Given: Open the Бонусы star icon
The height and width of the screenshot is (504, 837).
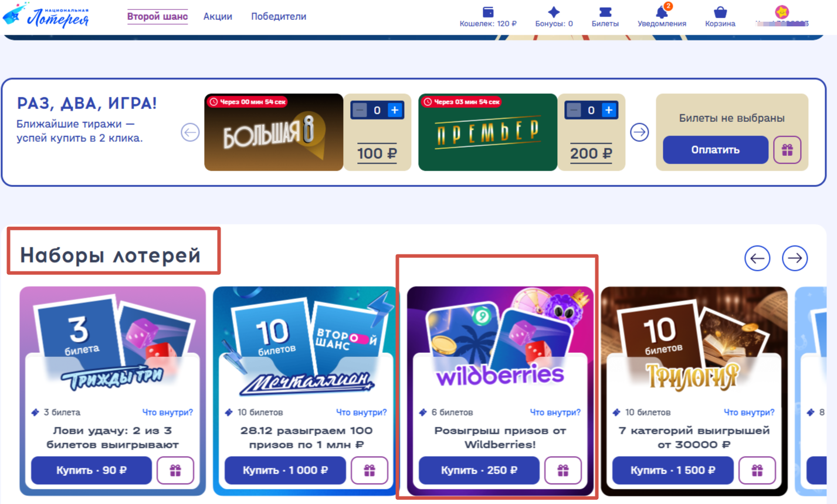Looking at the screenshot, I should pyautogui.click(x=554, y=12).
